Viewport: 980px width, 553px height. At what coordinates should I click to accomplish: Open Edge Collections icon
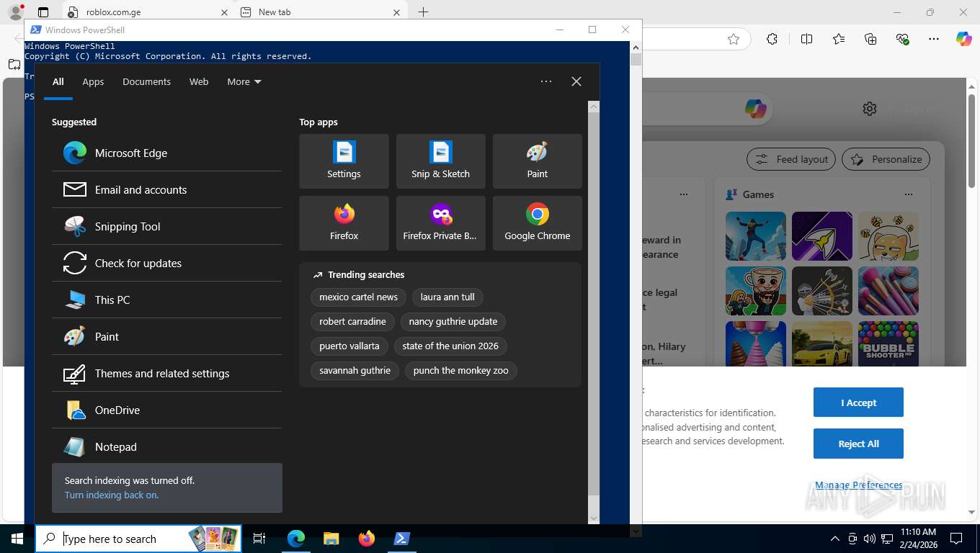(870, 39)
